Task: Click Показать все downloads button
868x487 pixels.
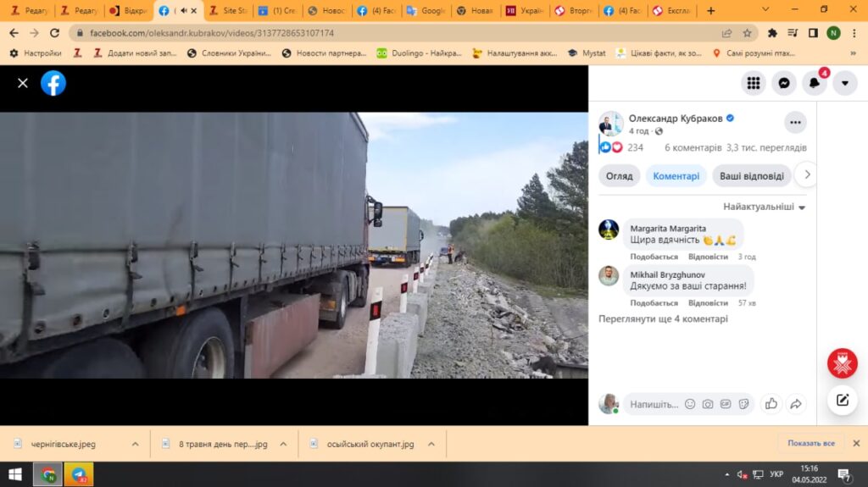Action: coord(811,443)
